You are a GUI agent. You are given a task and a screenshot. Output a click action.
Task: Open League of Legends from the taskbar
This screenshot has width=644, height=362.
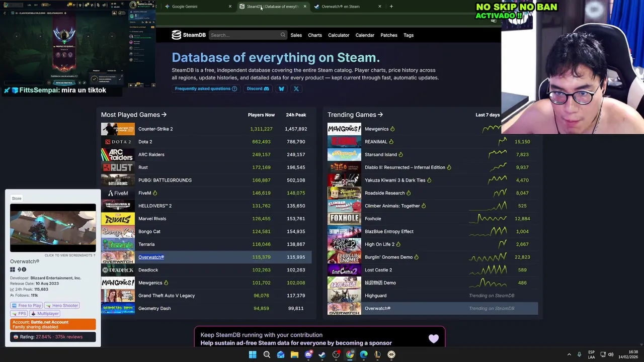pyautogui.click(x=377, y=354)
